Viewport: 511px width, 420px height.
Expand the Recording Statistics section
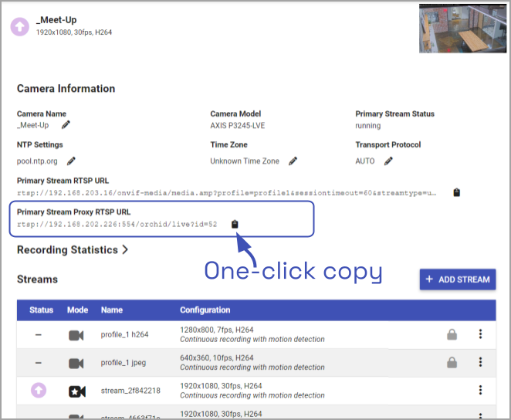point(73,250)
